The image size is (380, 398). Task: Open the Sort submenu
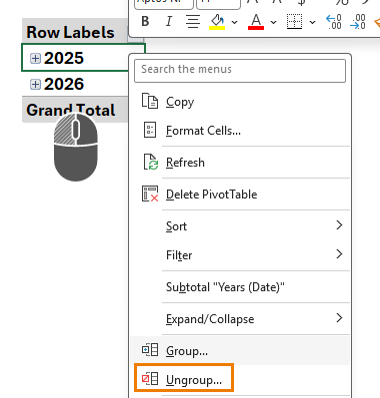click(240, 226)
